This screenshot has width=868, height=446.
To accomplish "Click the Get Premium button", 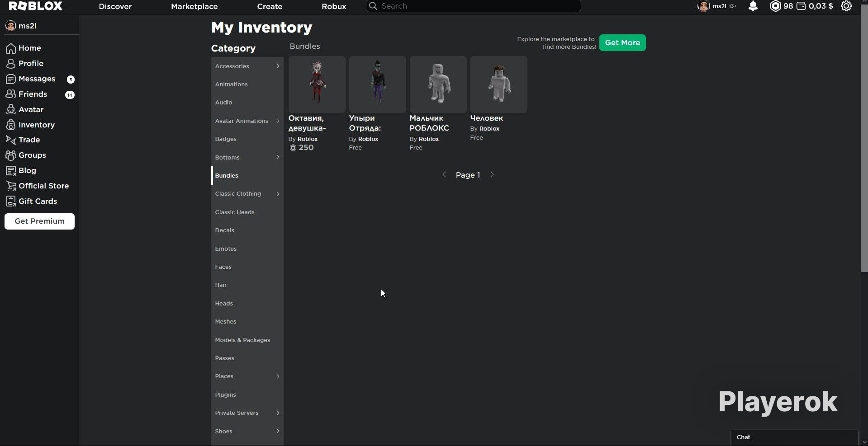I will pyautogui.click(x=40, y=221).
